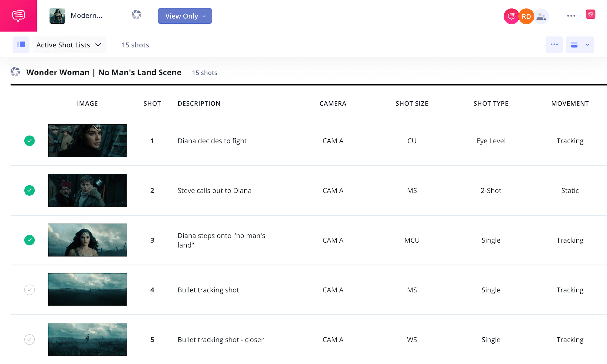The width and height of the screenshot is (607, 364).
Task: Toggle completion checkmark for Shot 5
Action: click(29, 339)
